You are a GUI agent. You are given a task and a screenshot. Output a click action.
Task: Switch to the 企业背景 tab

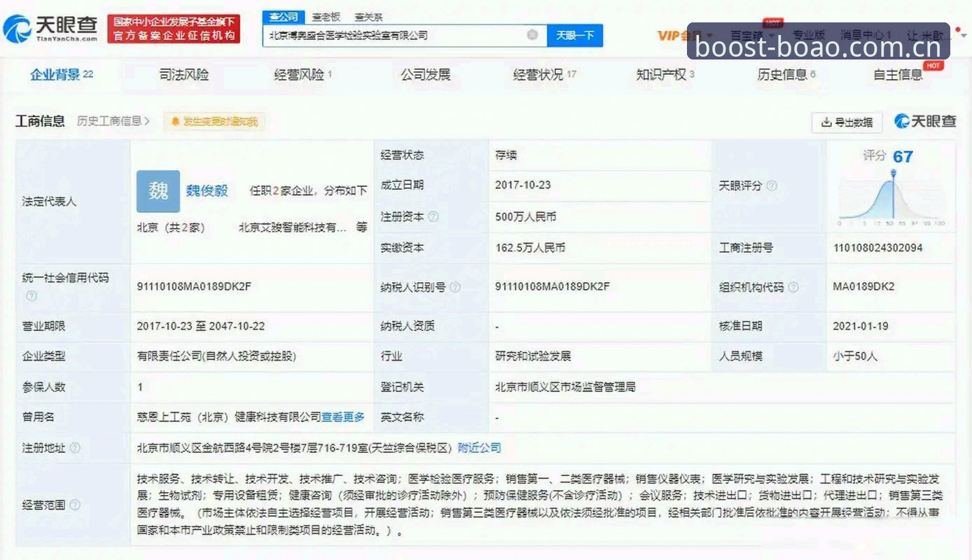pos(62,74)
